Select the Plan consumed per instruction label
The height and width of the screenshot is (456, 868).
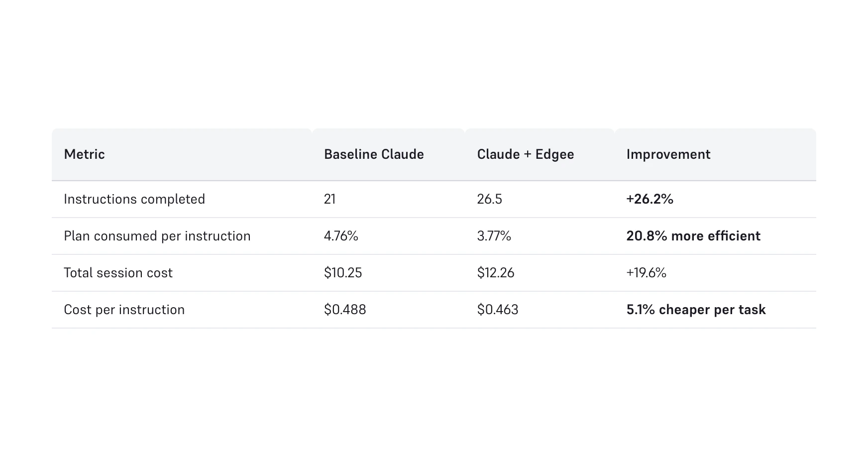click(x=157, y=236)
